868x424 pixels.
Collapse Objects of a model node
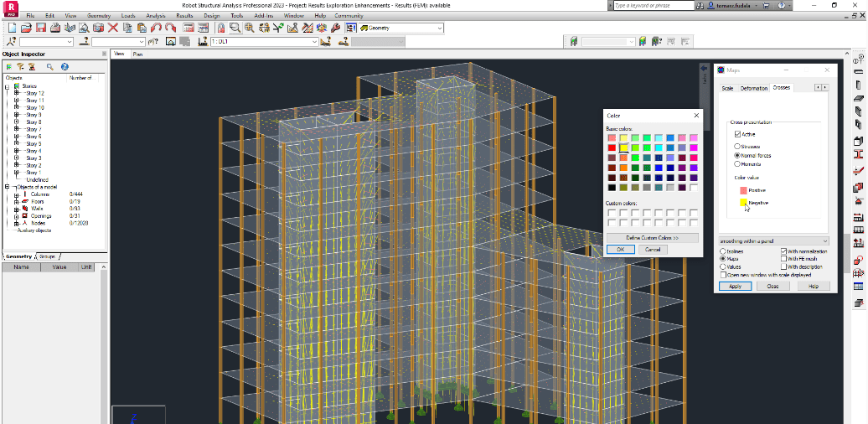pos(8,187)
